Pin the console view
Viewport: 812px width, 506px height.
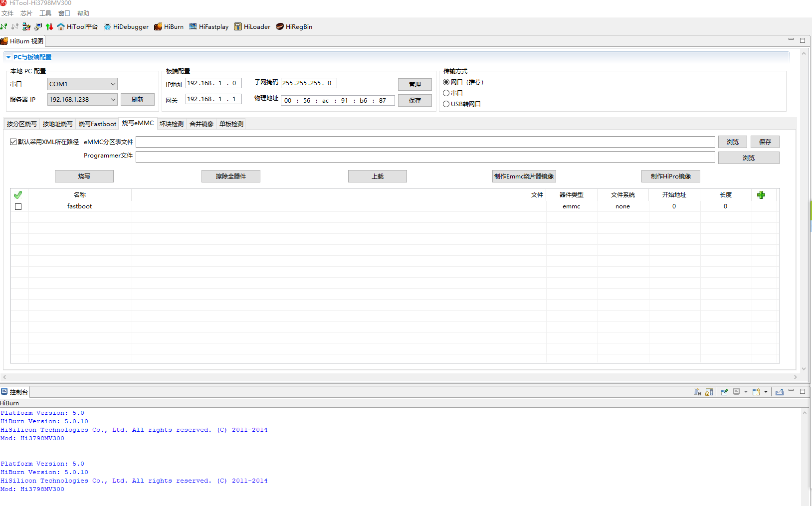tap(724, 392)
